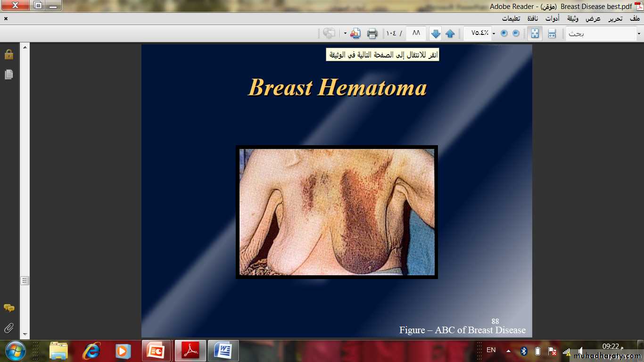Open the collaborate/share icon in toolbar
The height and width of the screenshot is (362, 644).
tap(355, 33)
